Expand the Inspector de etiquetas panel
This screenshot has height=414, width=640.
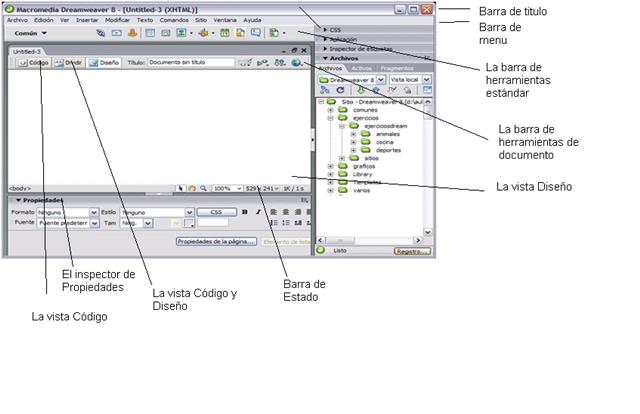coord(325,49)
